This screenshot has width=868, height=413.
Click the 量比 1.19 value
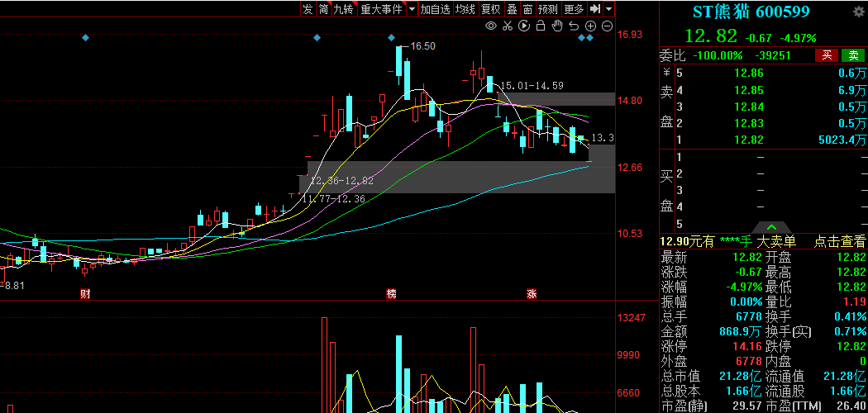[854, 301]
